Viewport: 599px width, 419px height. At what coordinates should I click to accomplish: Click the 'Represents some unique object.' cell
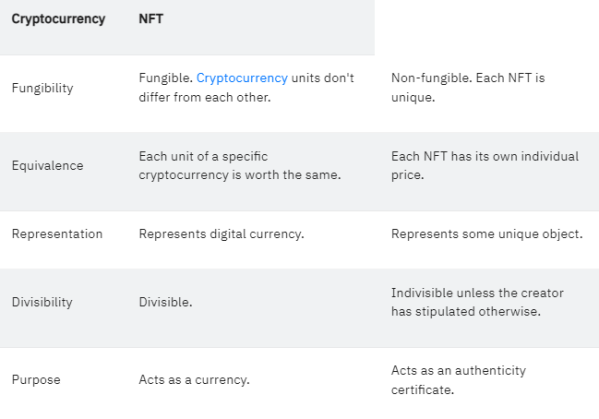coord(487,234)
